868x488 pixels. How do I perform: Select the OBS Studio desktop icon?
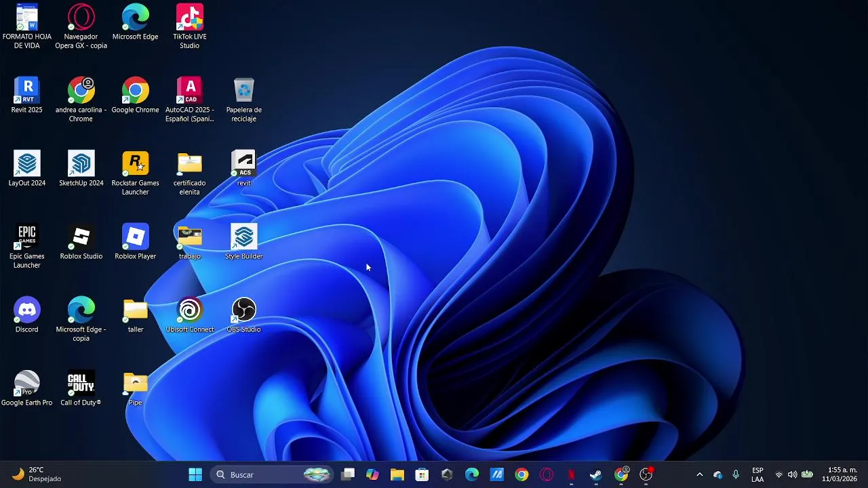243,315
